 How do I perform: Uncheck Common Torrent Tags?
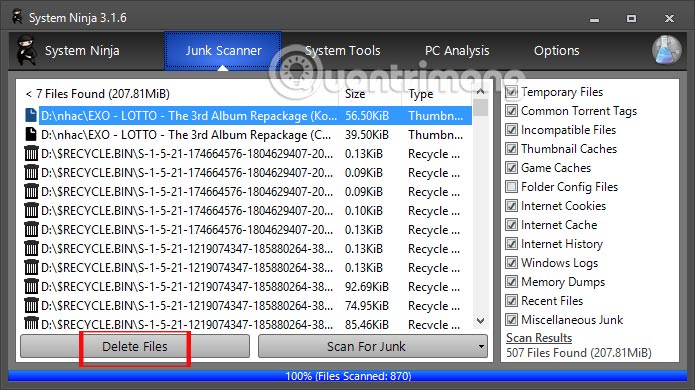(x=511, y=111)
